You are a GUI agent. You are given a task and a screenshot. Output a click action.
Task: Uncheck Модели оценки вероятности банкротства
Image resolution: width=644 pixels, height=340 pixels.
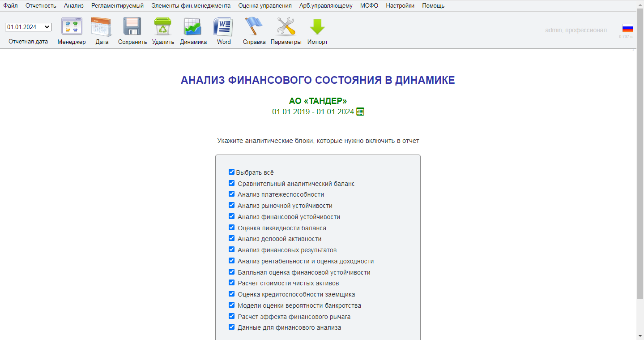tap(231, 305)
